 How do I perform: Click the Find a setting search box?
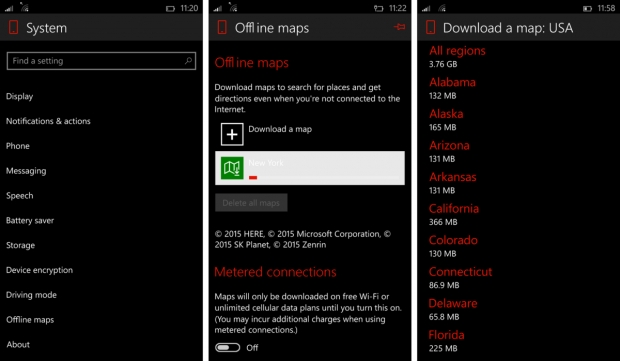tap(101, 61)
